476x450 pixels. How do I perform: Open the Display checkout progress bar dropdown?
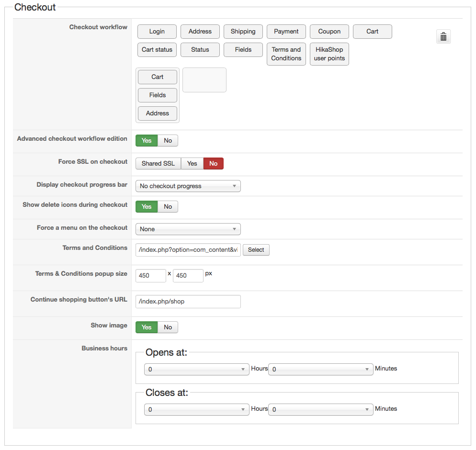coord(188,186)
